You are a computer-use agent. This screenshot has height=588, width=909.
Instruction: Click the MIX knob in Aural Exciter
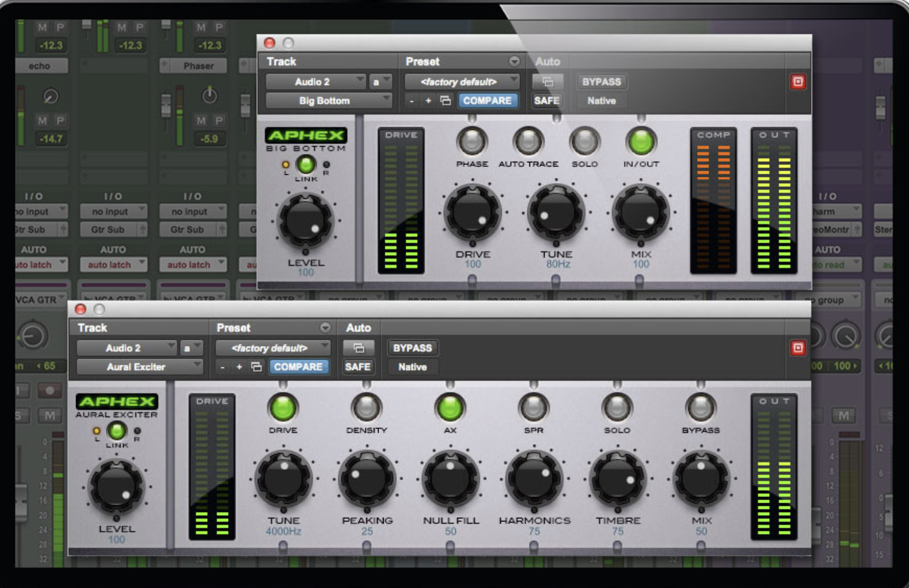coord(701,479)
